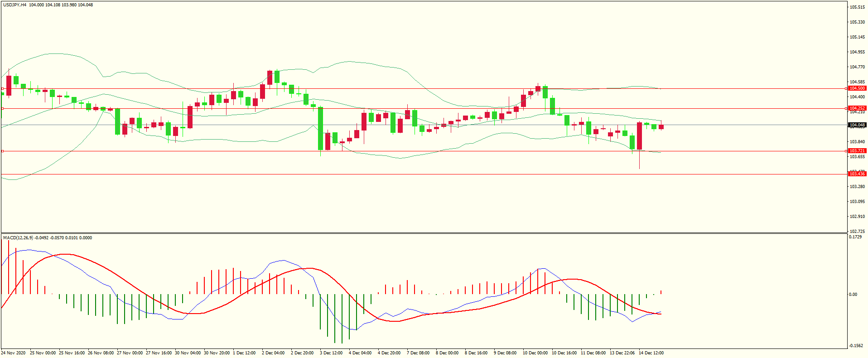Screen dimensions: 868x358
Task: Click the 0.1729 MACD scale value
Action: pos(855,237)
